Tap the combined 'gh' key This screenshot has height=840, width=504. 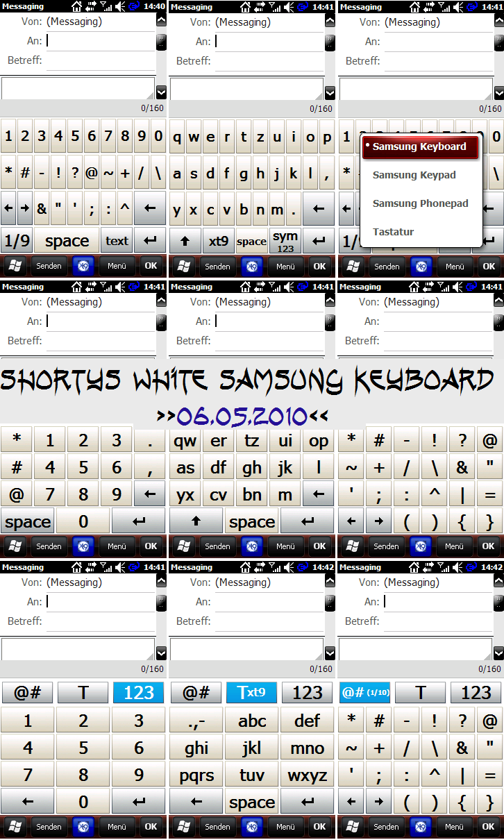(252, 467)
